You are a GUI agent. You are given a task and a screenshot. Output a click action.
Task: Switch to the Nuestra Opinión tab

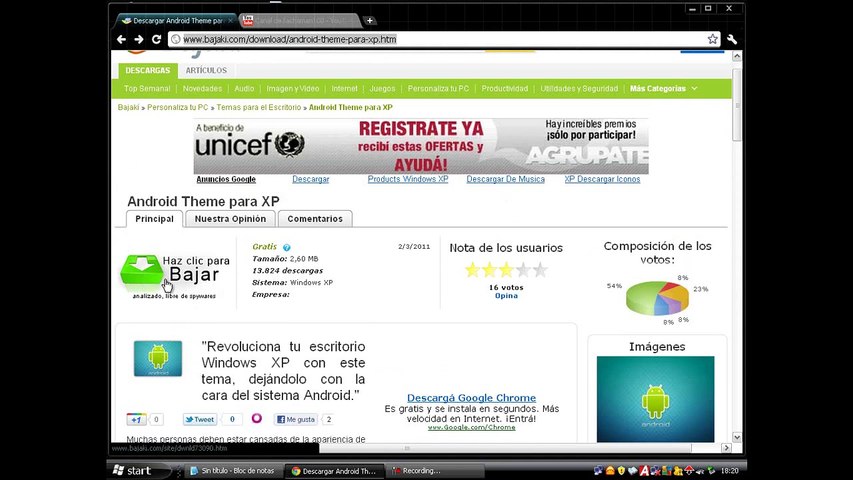pyautogui.click(x=231, y=219)
